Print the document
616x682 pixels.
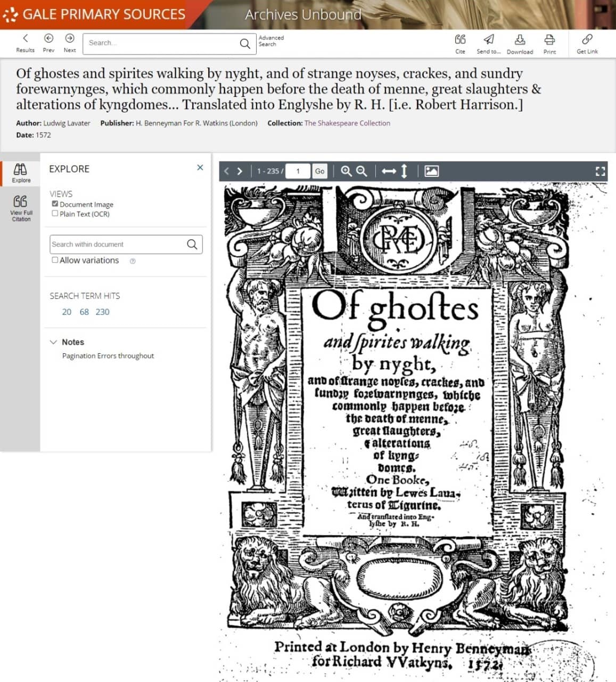pos(549,44)
